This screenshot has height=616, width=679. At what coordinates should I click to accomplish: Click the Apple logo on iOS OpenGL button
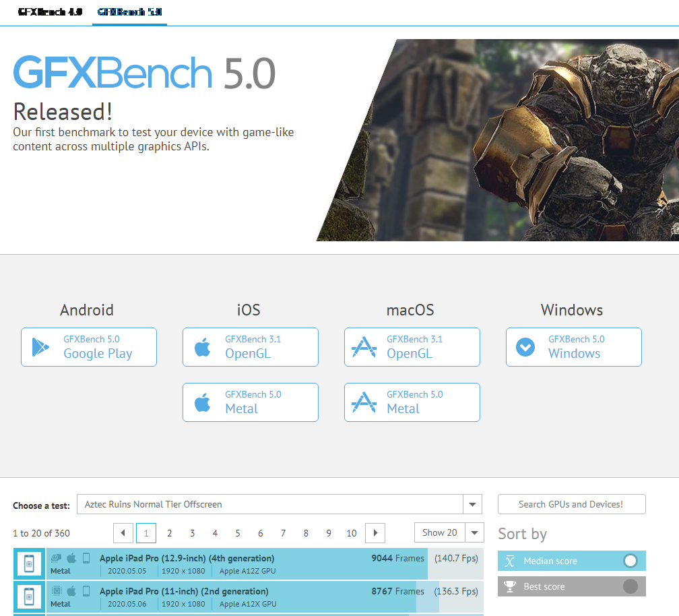tap(202, 347)
